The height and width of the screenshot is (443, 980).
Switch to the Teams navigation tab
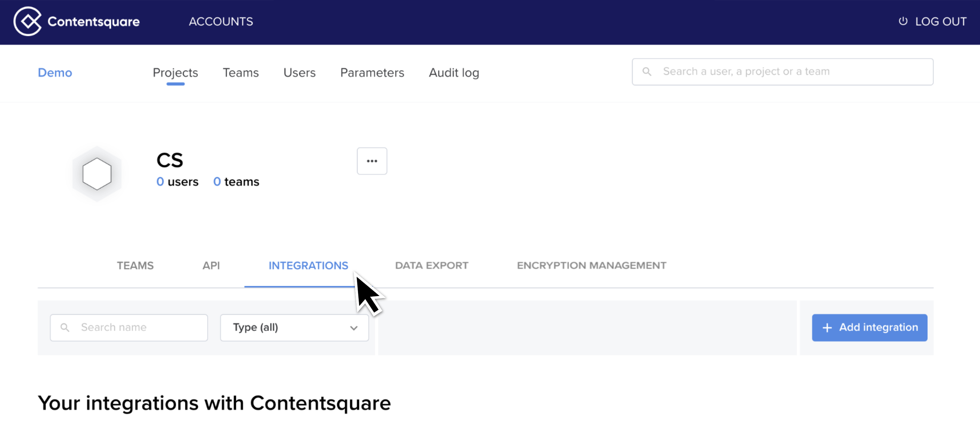click(x=241, y=72)
